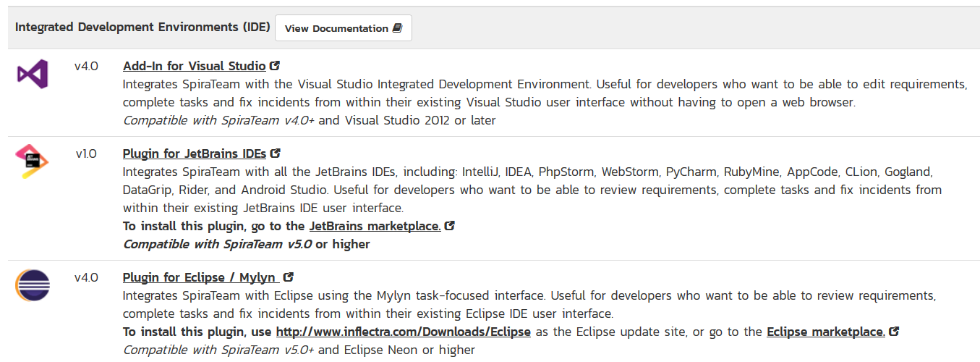The width and height of the screenshot is (980, 362).
Task: Click the Integrated Development Environments (IDE) heading
Action: coord(142,28)
